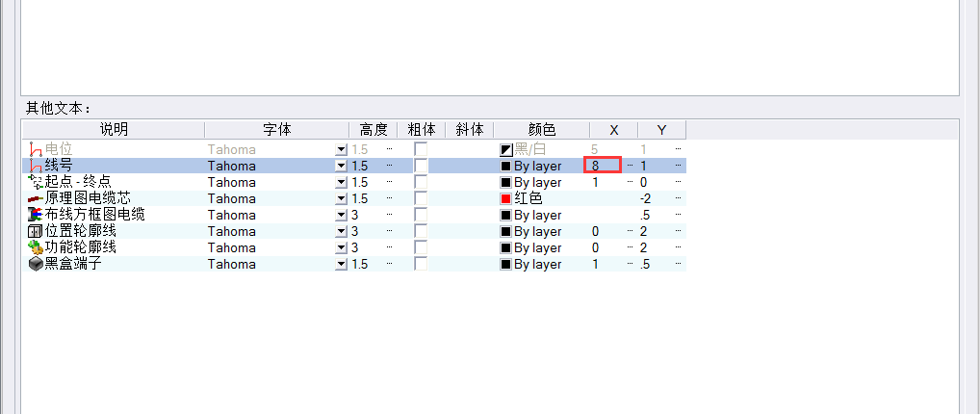Click Y ellipsis button in 黑盒端子 row
Screen dimensions: 980x414
pyautogui.click(x=678, y=264)
